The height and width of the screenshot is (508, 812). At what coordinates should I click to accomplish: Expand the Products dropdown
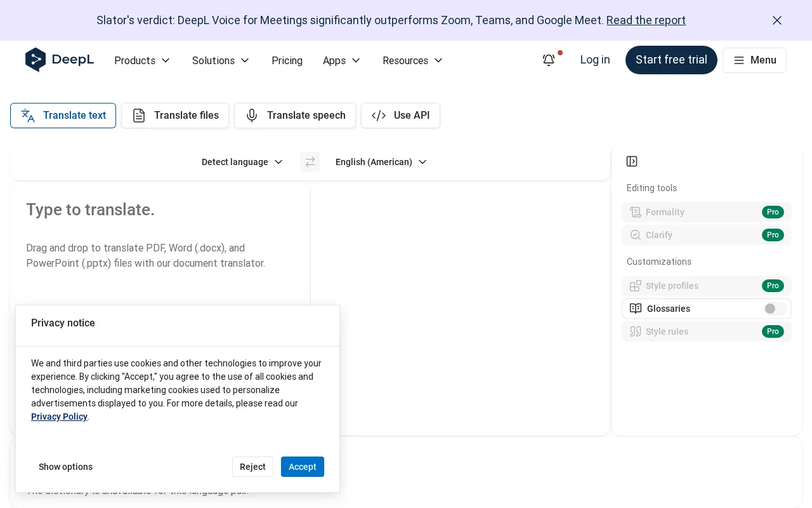tap(142, 60)
